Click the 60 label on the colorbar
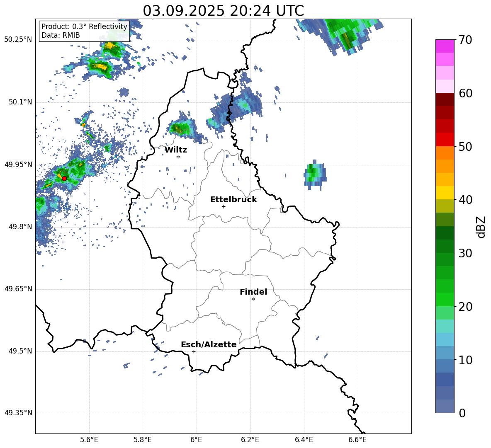491x448 pixels. point(465,93)
